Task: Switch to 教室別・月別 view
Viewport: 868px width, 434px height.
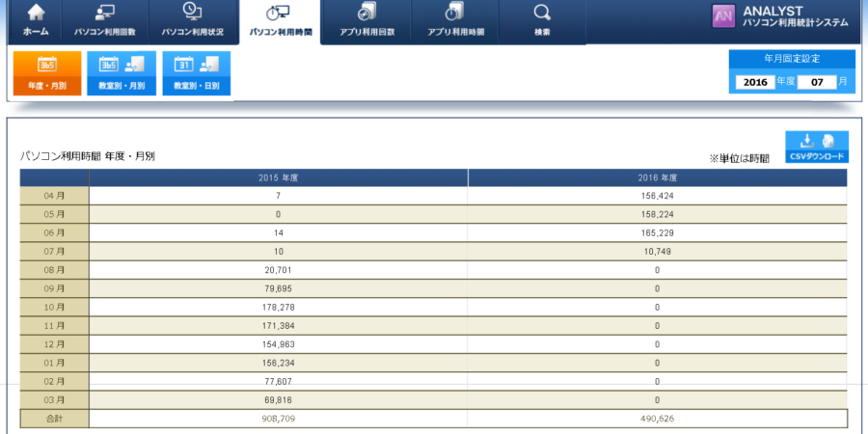Action: pyautogui.click(x=121, y=73)
